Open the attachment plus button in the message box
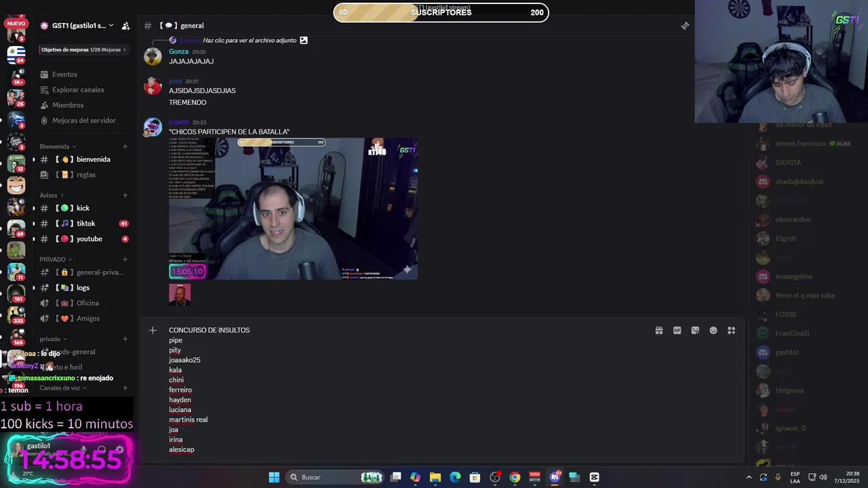This screenshot has height=488, width=868. tap(153, 330)
